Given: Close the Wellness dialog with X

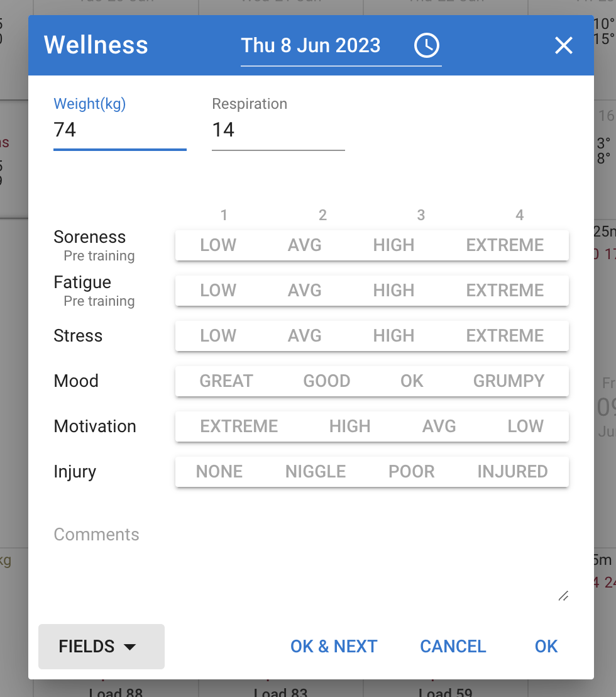Looking at the screenshot, I should (x=564, y=45).
